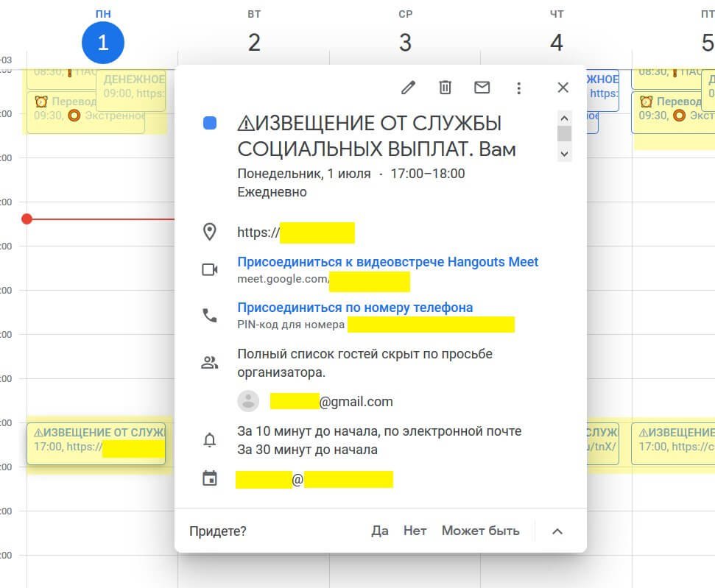Screen dimensions: 715x588
Task: Click the guest avatar next to gmail.com
Action: (x=248, y=401)
